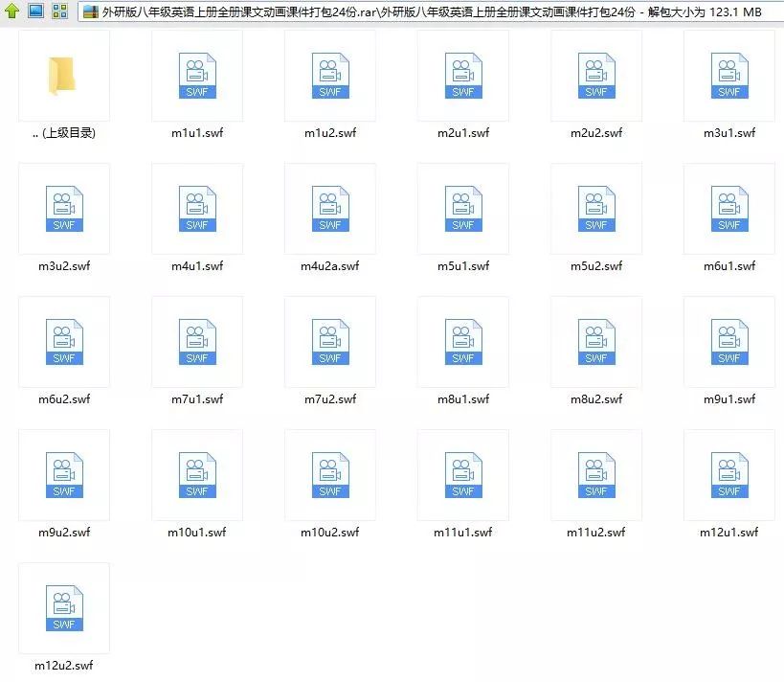Switch to picture preview view icon
Image resolution: width=784 pixels, height=682 pixels.
coord(35,11)
